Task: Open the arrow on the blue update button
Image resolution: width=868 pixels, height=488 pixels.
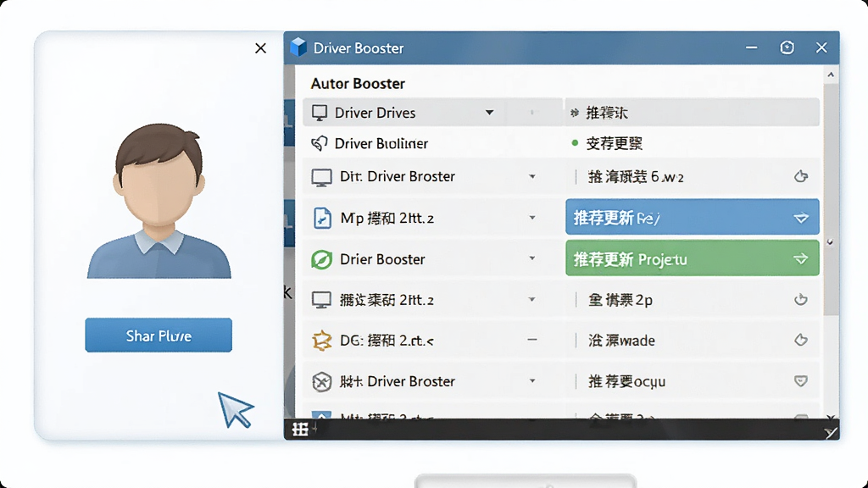Action: pyautogui.click(x=800, y=218)
